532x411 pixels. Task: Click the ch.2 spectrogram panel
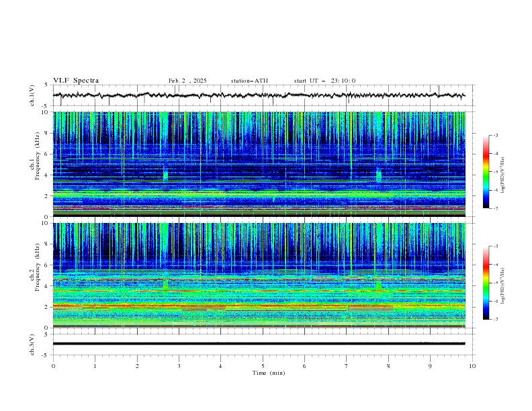pos(259,275)
